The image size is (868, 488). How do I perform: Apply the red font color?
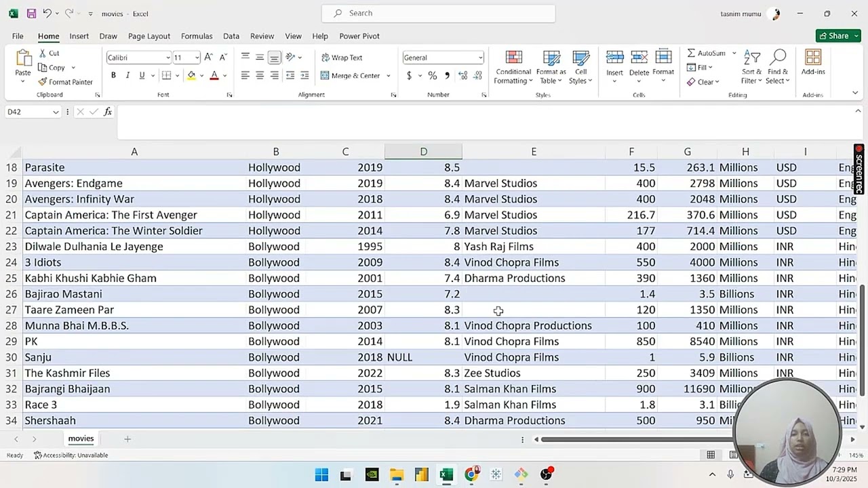point(214,76)
